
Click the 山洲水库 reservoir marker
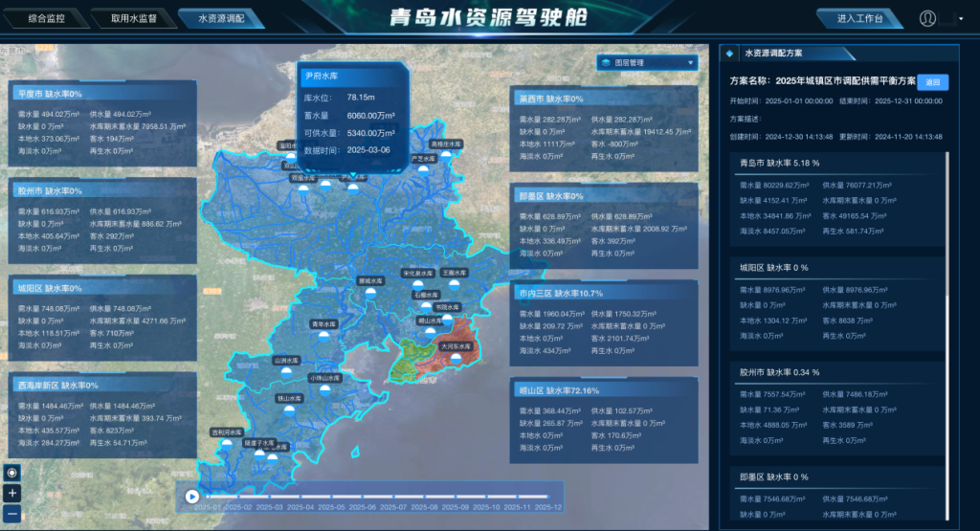point(286,371)
